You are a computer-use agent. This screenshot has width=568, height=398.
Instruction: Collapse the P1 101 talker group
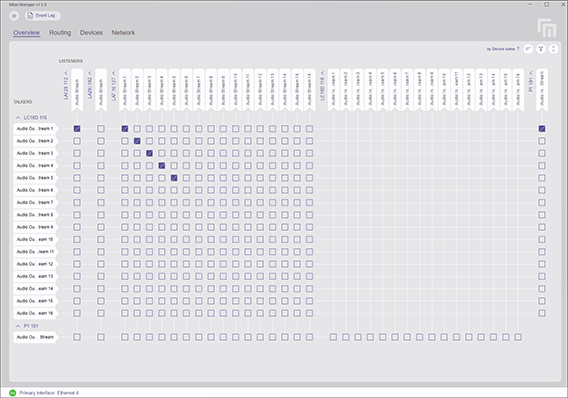(x=18, y=326)
